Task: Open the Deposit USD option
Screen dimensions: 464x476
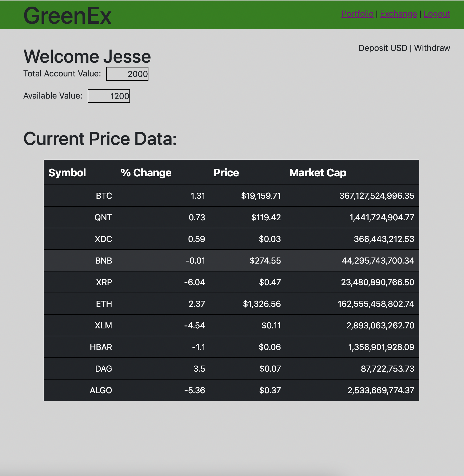Action: pyautogui.click(x=383, y=48)
